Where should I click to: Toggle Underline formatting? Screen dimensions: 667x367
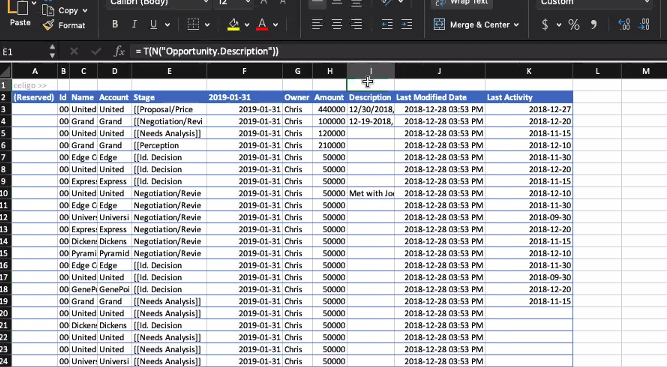click(154, 24)
